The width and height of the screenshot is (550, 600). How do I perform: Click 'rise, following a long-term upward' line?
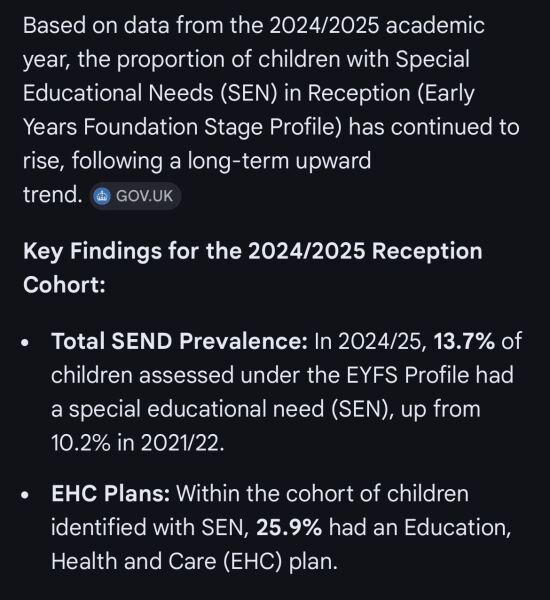coord(197,161)
